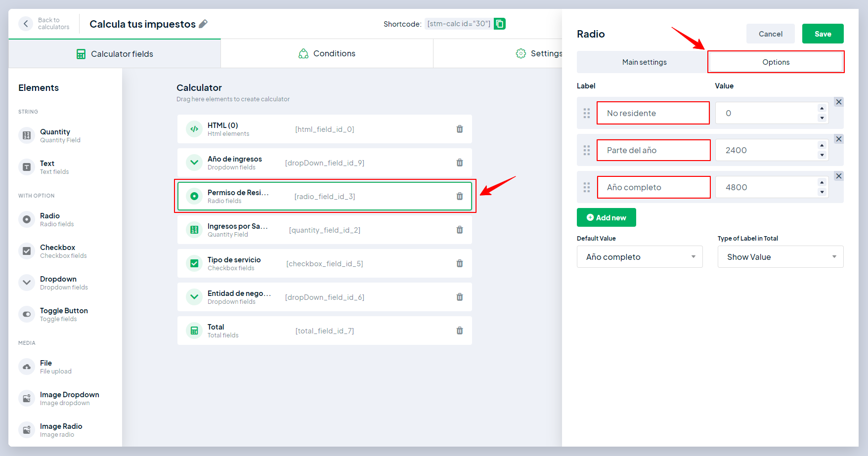The image size is (868, 456).
Task: Select the Entidad de nego... dropdown field
Action: click(x=325, y=297)
